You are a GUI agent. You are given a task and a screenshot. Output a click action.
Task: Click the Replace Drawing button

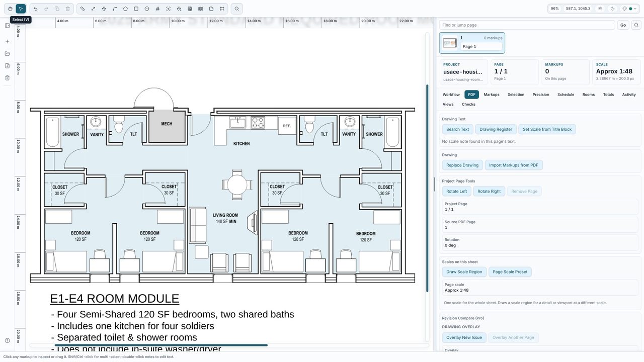[462, 165]
